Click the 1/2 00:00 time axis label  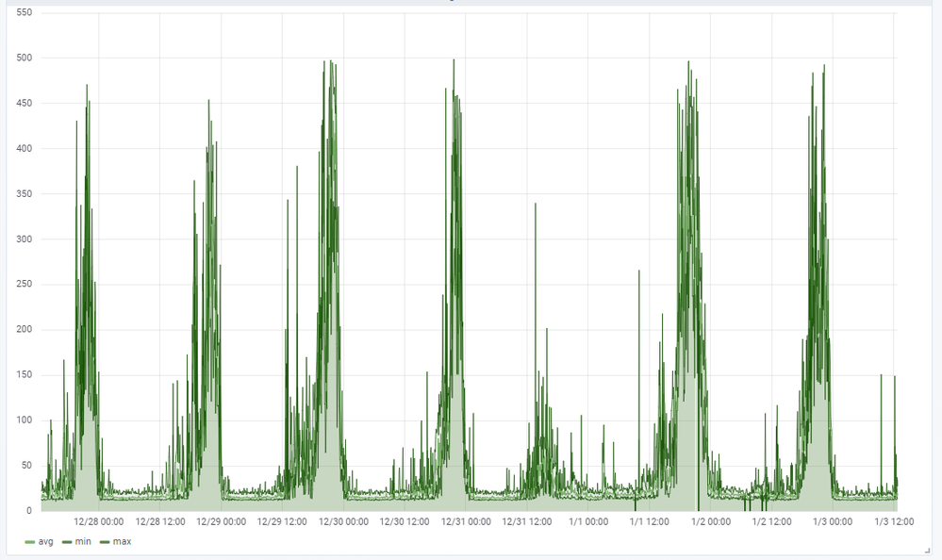click(711, 521)
